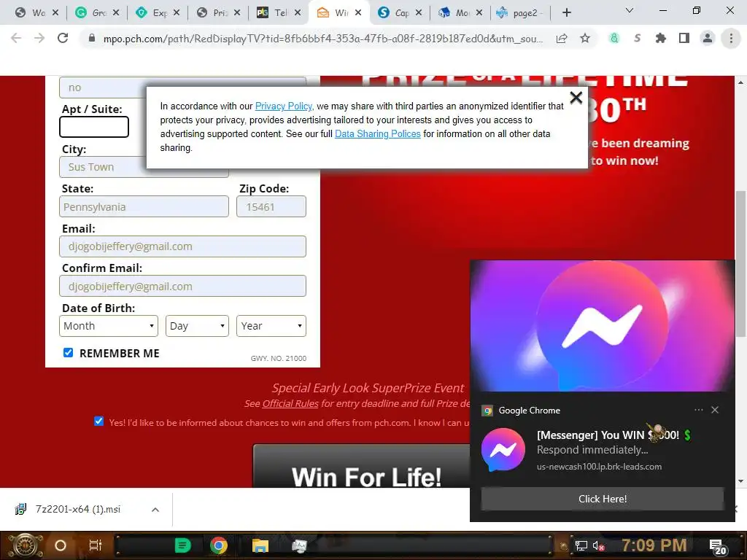Open notification options three dots
Screen dimensions: 747x560
(x=698, y=410)
